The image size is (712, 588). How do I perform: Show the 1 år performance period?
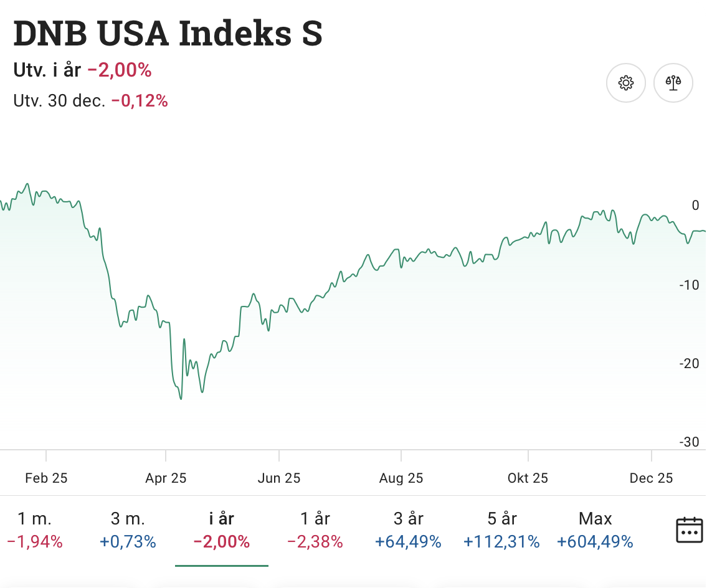tap(315, 530)
